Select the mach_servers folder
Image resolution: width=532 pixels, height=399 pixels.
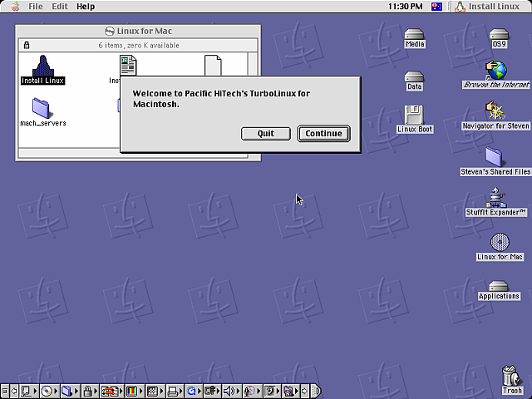pyautogui.click(x=42, y=112)
